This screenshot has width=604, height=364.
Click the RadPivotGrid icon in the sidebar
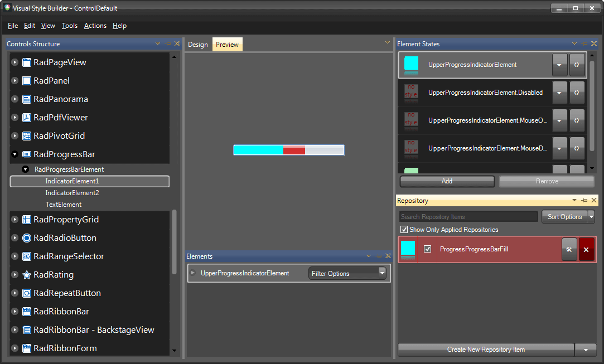pyautogui.click(x=26, y=135)
